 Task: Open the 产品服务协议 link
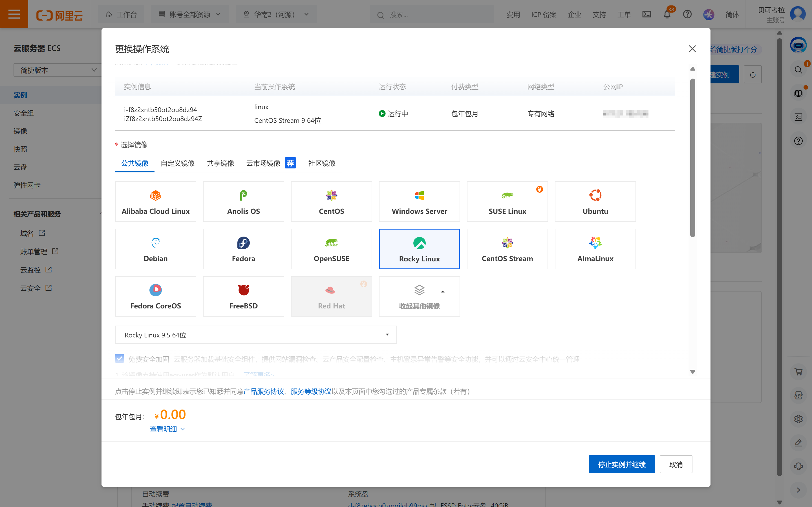tap(264, 391)
